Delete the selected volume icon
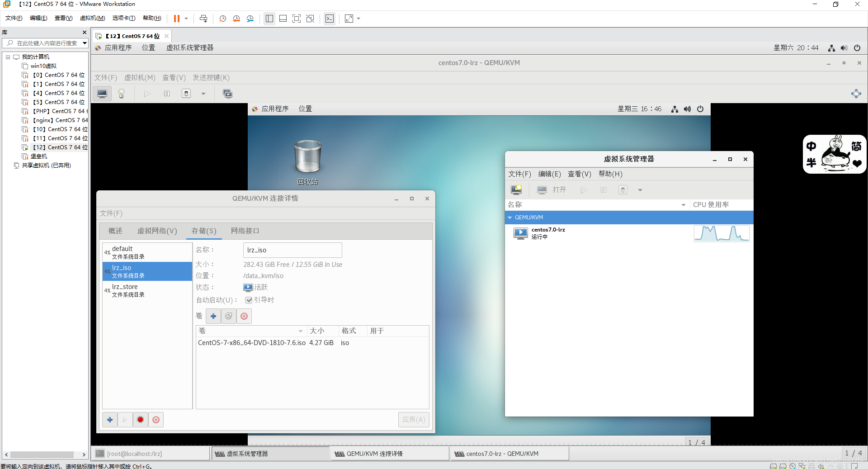 click(244, 316)
